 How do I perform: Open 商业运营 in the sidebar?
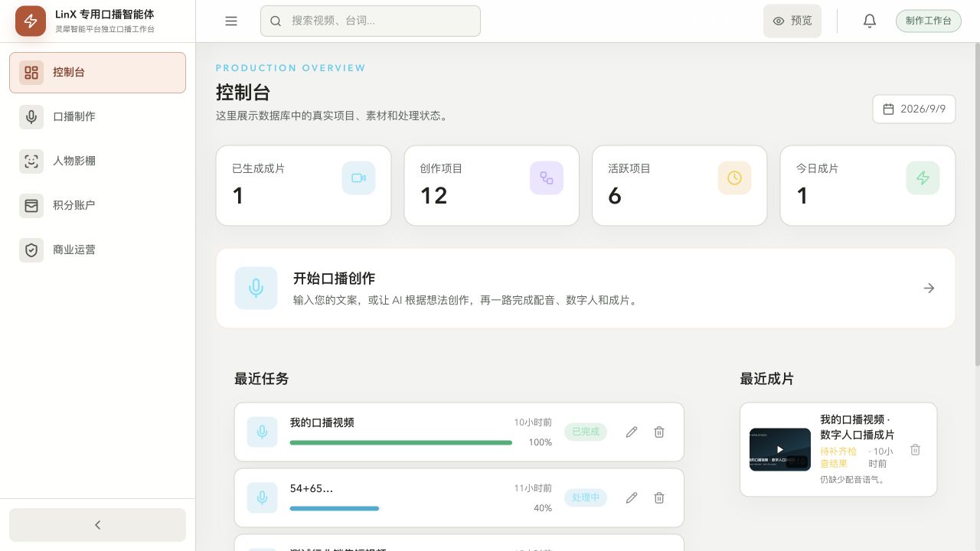(x=97, y=250)
